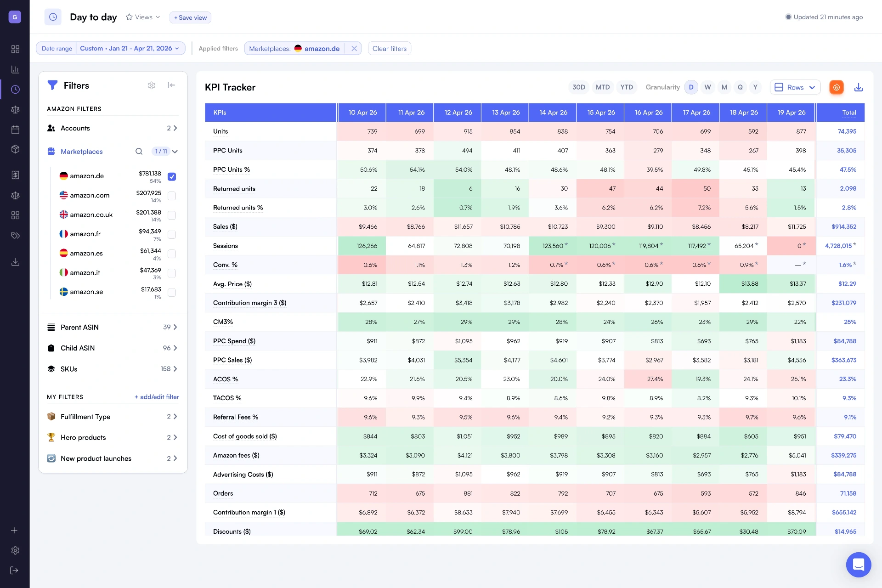Set granularity to monthly M
Image resolution: width=882 pixels, height=588 pixels.
[724, 87]
